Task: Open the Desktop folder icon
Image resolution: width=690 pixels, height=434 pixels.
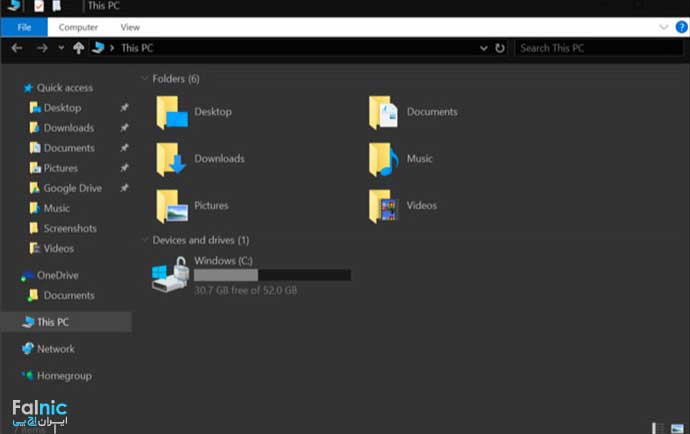Action: (x=172, y=113)
